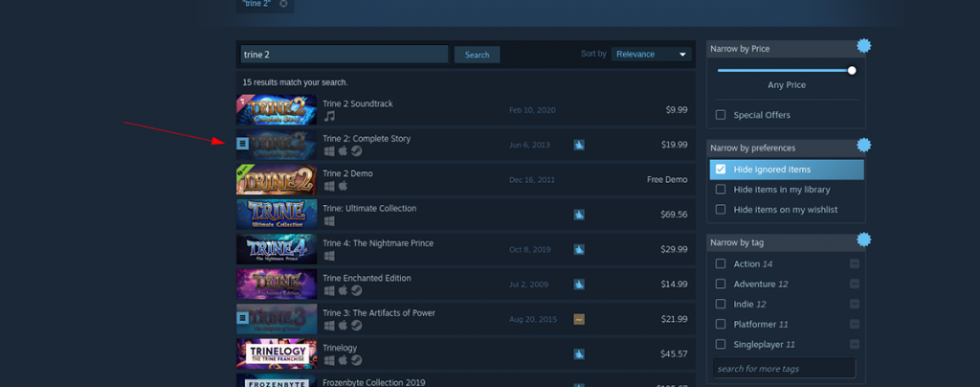Tick Hide items on my wishlist
Screen dimensions: 980x387
click(x=721, y=210)
